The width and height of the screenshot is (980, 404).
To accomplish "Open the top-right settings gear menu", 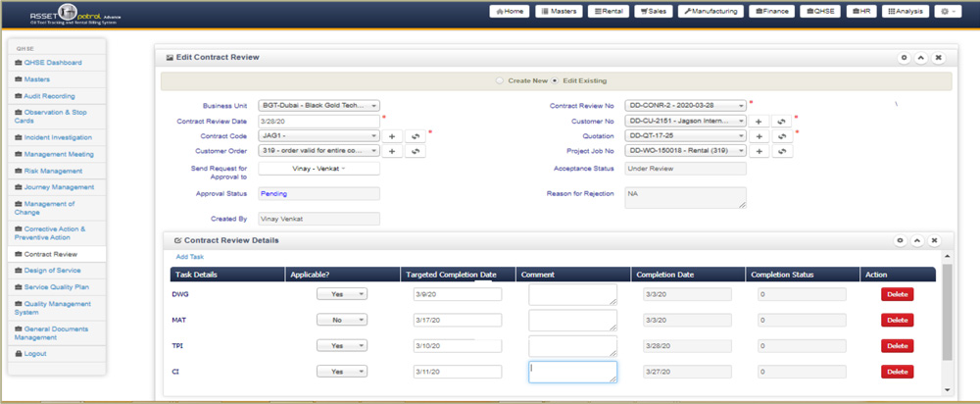I will 947,12.
